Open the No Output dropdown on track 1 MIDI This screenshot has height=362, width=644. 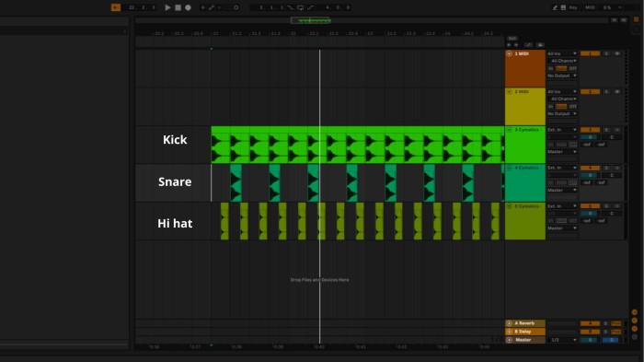(562, 76)
